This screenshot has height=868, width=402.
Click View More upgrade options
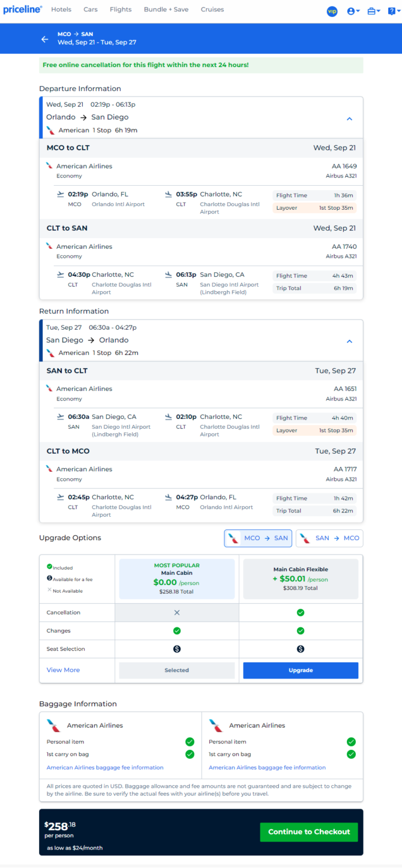pos(63,670)
